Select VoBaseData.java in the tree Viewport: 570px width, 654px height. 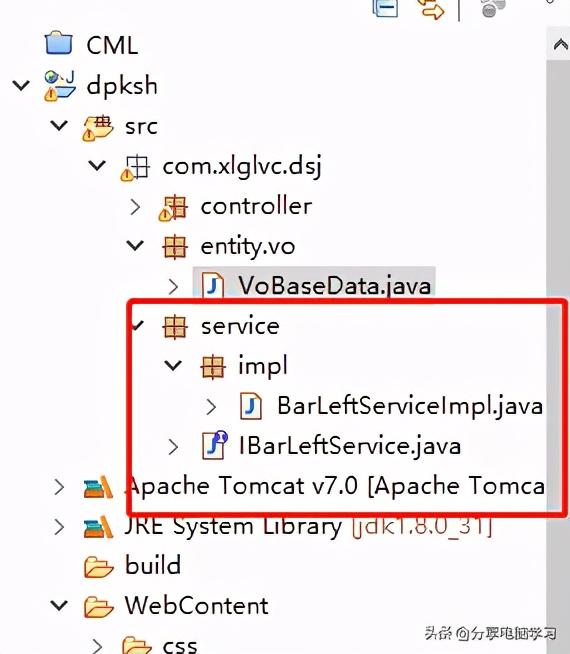click(334, 286)
